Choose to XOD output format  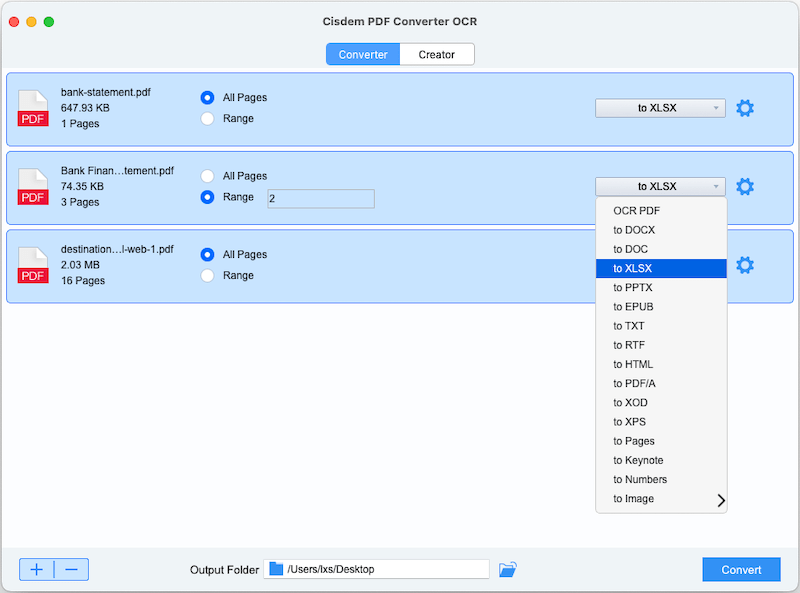pos(661,403)
